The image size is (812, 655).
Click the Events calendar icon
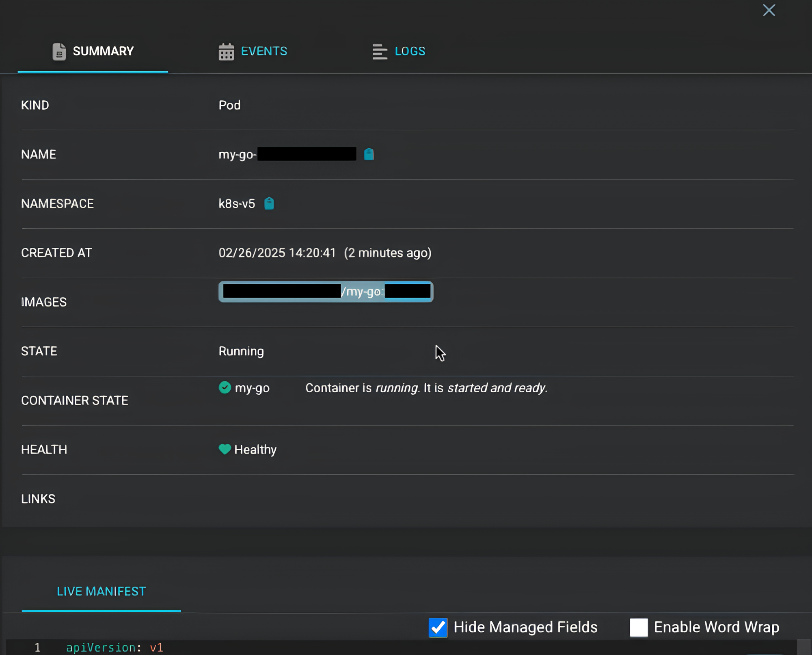click(x=226, y=52)
